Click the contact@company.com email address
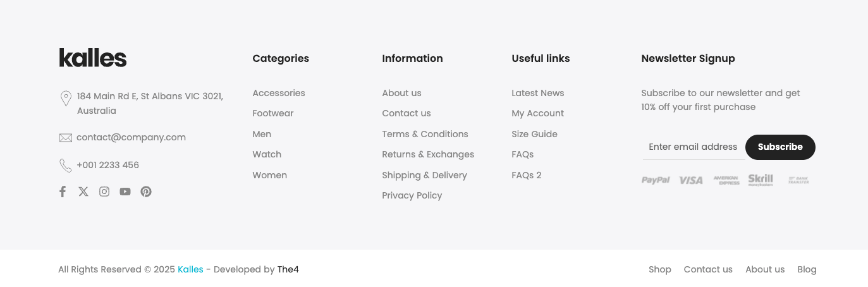The height and width of the screenshot is (287, 868). (x=131, y=137)
